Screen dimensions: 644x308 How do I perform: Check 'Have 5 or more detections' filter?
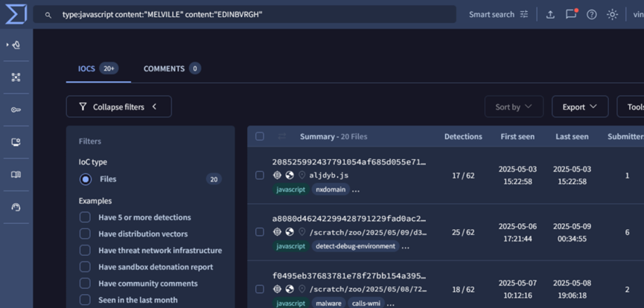pyautogui.click(x=86, y=217)
